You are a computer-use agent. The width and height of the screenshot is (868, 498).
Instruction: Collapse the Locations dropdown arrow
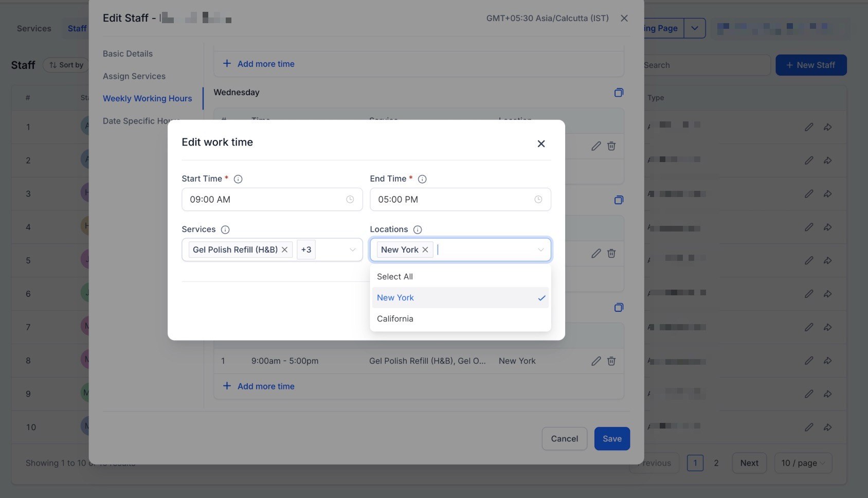(540, 250)
